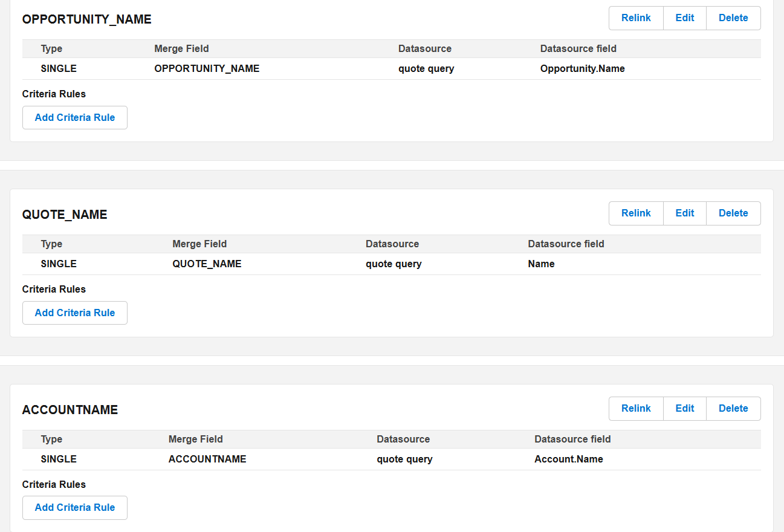This screenshot has width=784, height=532.
Task: Select the Account.Name datasource field cell
Action: tap(568, 459)
